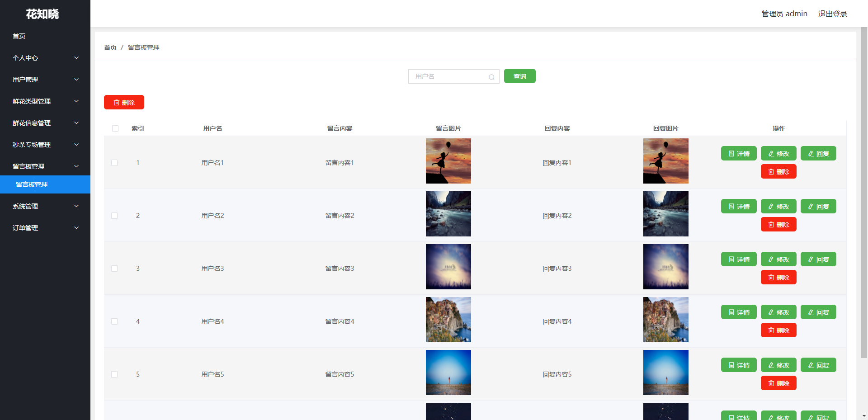The height and width of the screenshot is (420, 868).
Task: Open 回复图片 blue sky thumbnail for 用户名5
Action: [x=666, y=373]
